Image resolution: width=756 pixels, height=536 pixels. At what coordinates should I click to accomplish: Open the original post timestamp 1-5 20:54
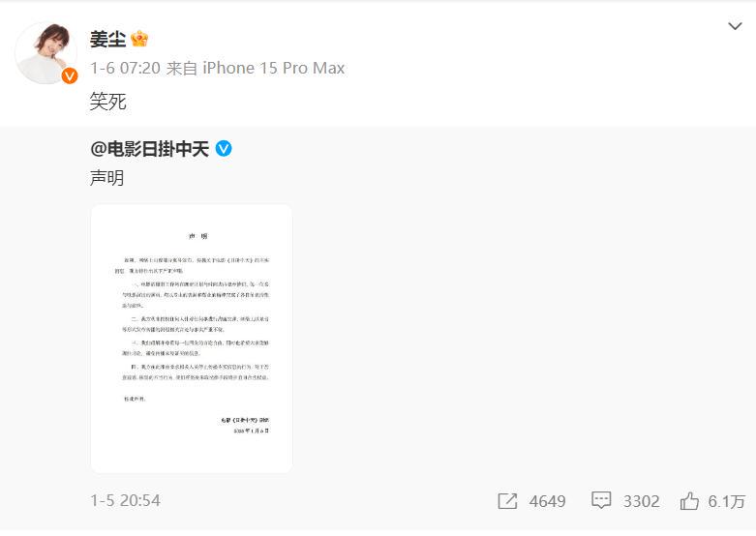pyautogui.click(x=126, y=500)
